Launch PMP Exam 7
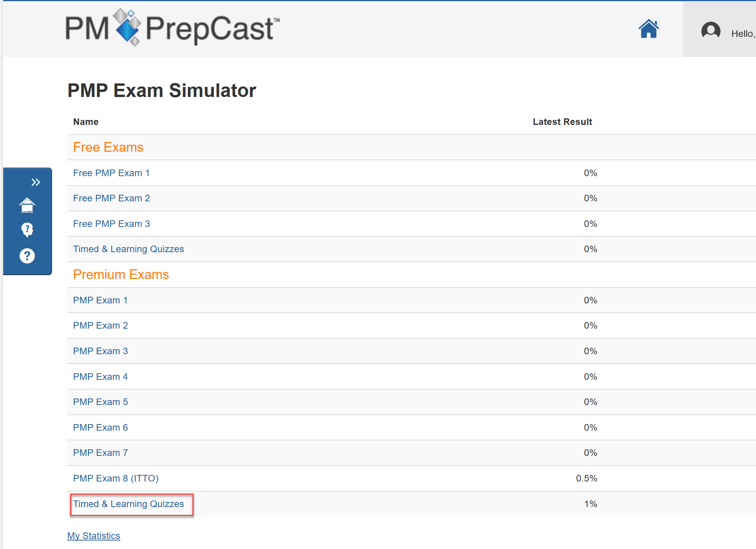 coord(100,453)
